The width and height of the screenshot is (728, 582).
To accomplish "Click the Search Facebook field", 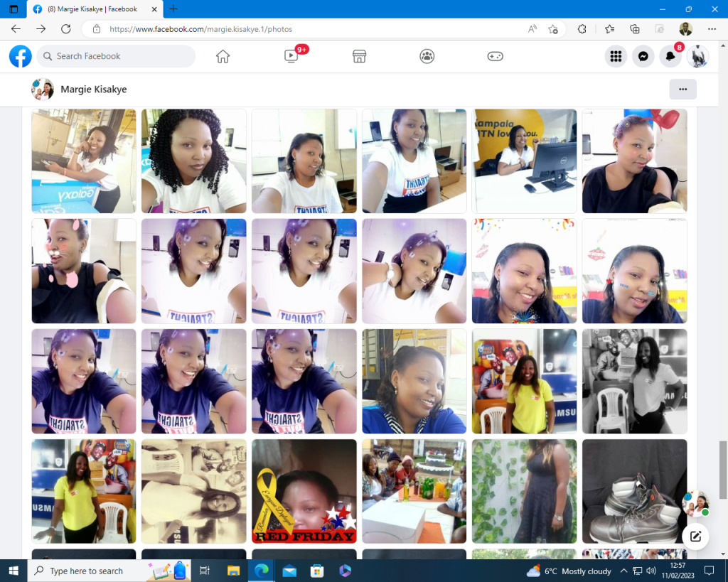I will tap(117, 56).
